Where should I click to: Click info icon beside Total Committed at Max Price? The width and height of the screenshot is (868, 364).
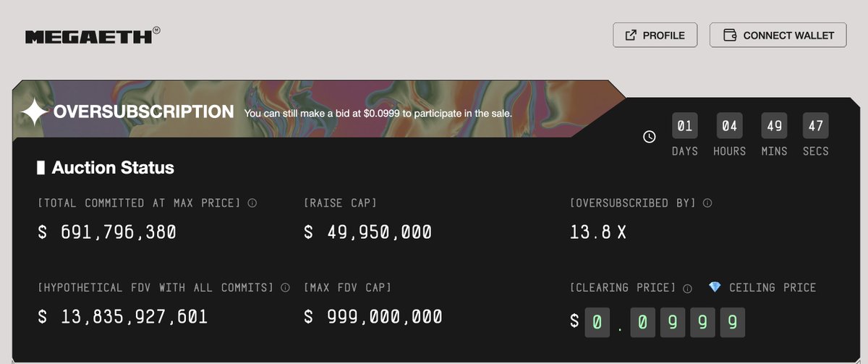[x=252, y=203]
